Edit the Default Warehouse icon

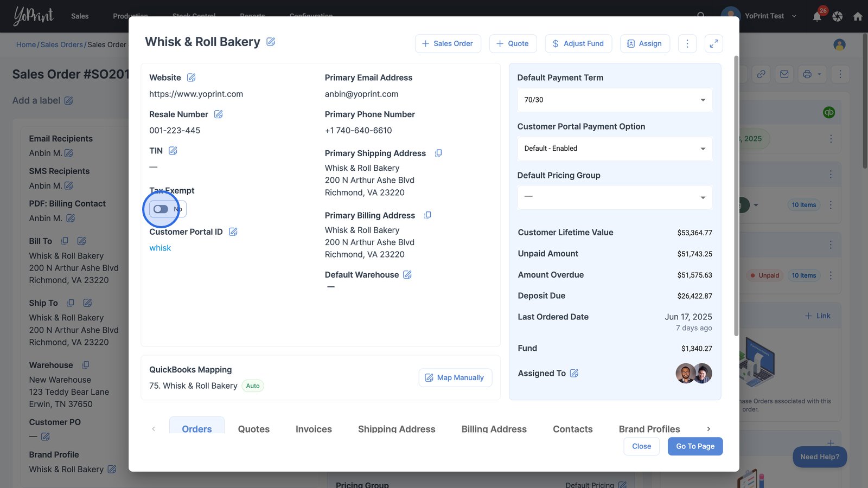[407, 275]
